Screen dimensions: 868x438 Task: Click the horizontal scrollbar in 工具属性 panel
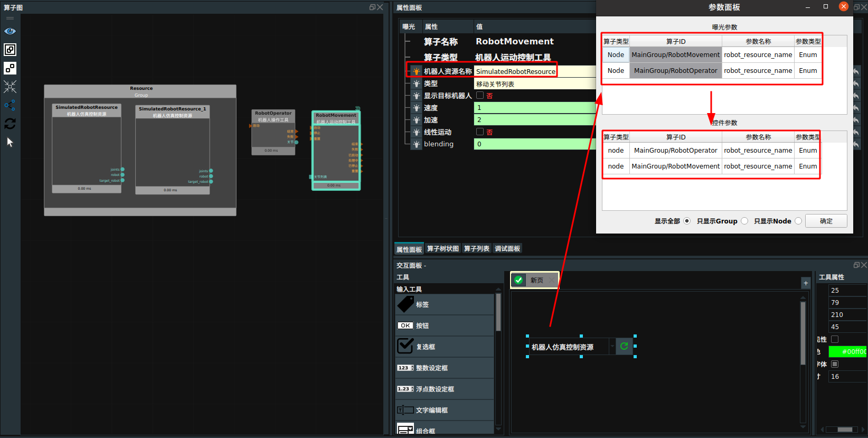coord(844,430)
